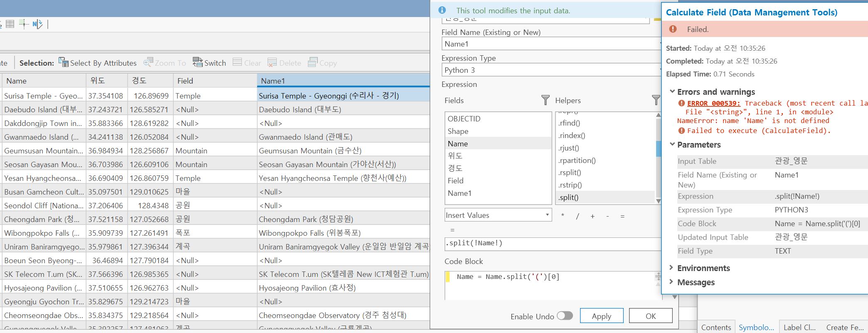Viewport: 868px width, 333px height.
Task: Click the 37.354108 latitude cell
Action: pyautogui.click(x=107, y=96)
